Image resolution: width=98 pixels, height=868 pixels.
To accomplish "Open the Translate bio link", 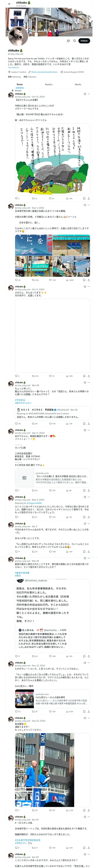I will click(14, 67).
